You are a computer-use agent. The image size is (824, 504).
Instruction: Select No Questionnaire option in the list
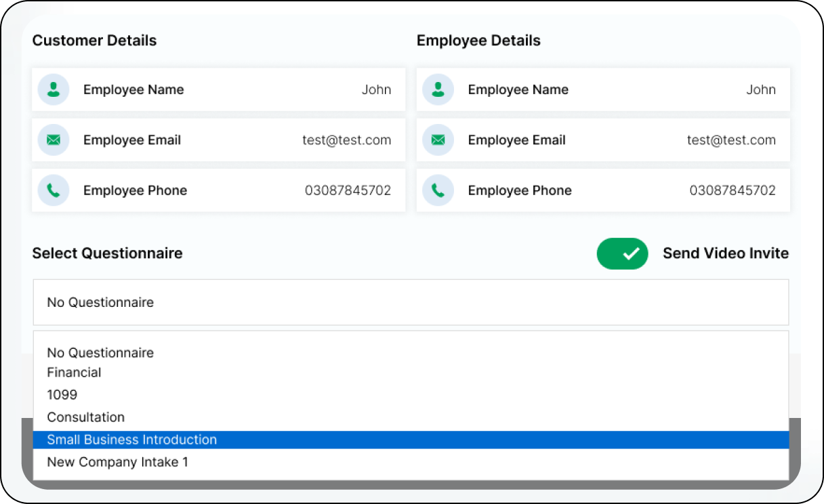pos(100,352)
